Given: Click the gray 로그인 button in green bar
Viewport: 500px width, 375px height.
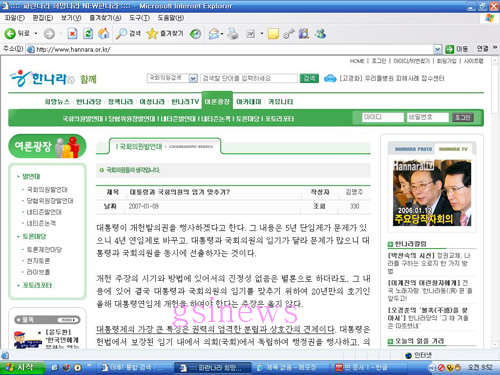Looking at the screenshot, I should (463, 117).
